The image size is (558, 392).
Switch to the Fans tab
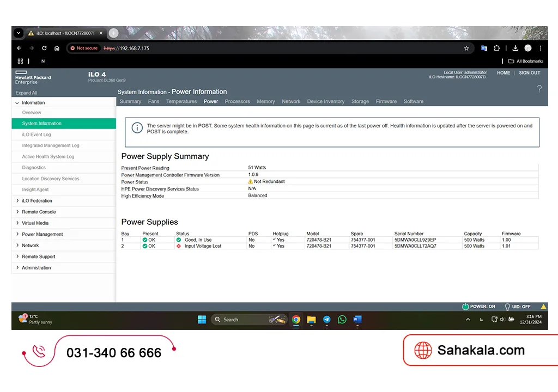(153, 101)
